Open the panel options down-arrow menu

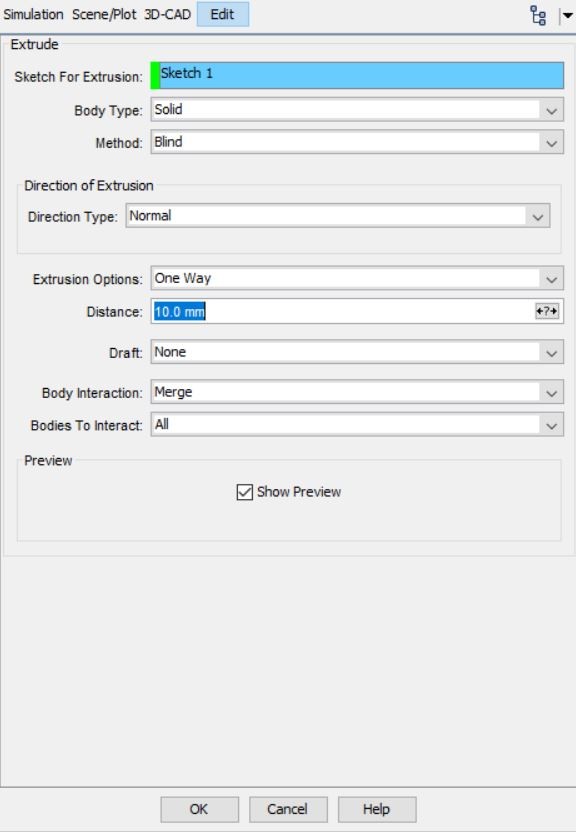[567, 15]
